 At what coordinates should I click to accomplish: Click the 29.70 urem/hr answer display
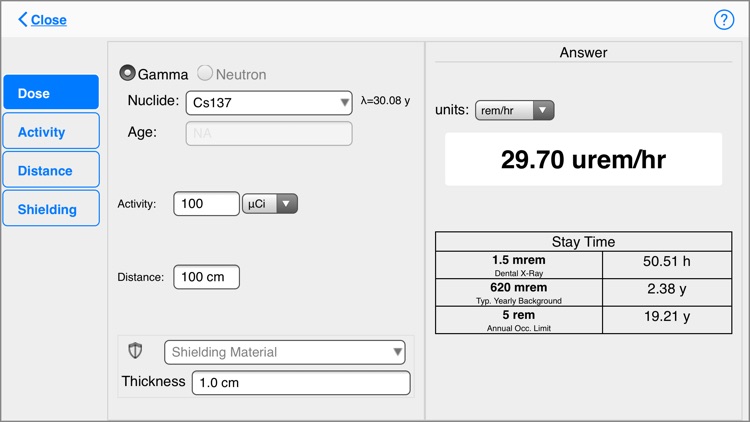pos(583,159)
